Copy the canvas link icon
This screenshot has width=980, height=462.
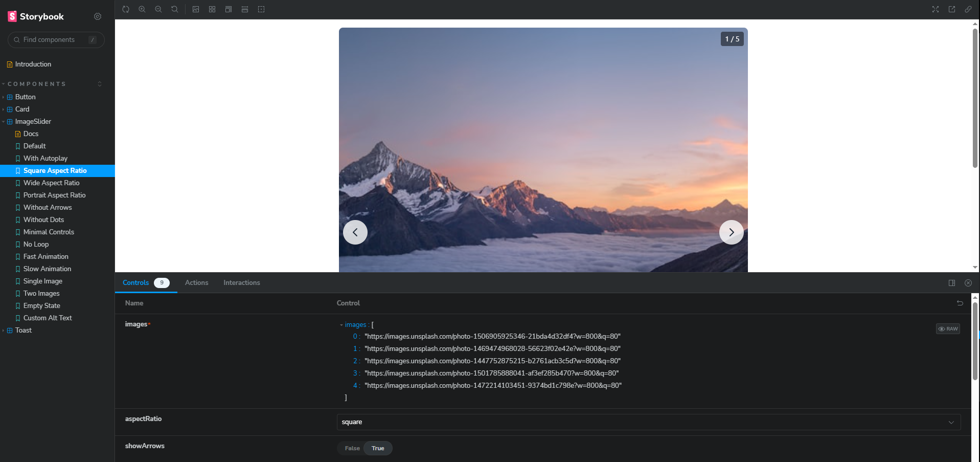click(x=968, y=9)
